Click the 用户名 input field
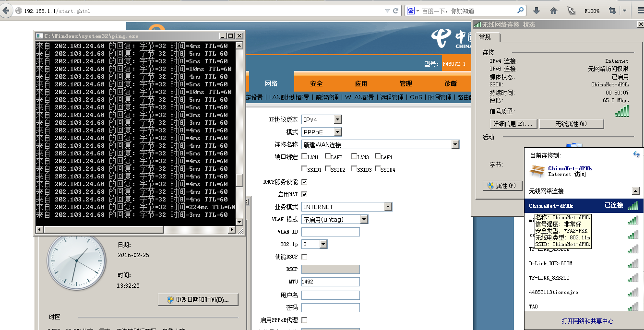The height and width of the screenshot is (330, 644). 331,295
